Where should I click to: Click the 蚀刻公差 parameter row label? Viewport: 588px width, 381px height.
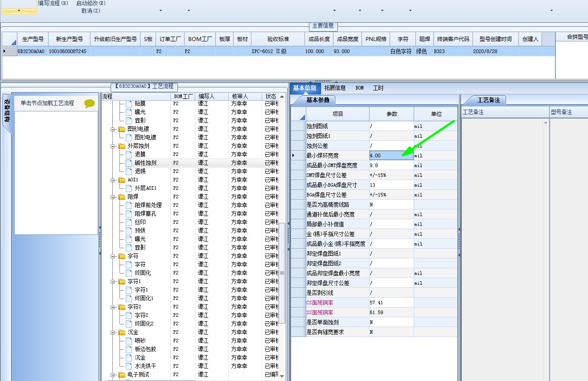click(317, 146)
